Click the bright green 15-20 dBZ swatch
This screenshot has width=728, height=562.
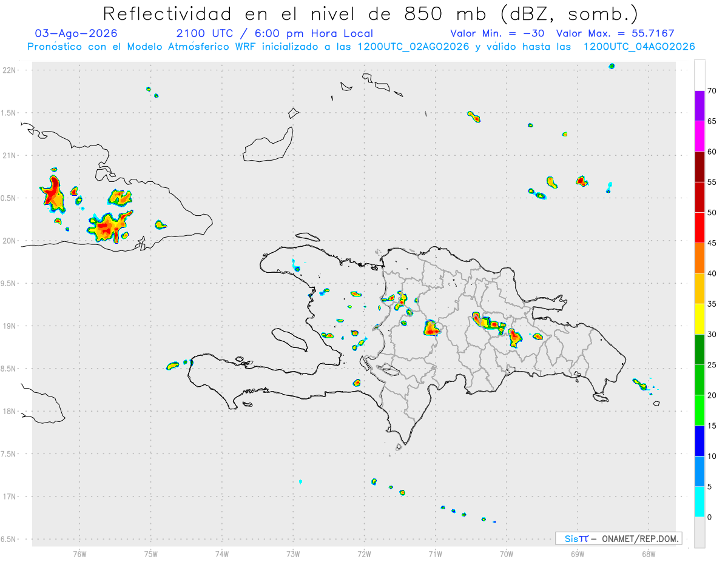click(699, 410)
